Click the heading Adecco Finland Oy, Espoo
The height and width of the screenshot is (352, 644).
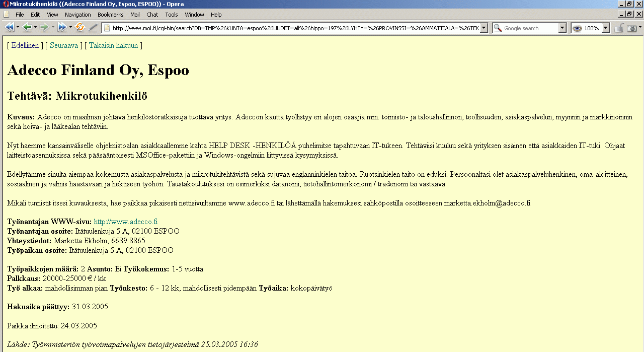[x=98, y=70]
